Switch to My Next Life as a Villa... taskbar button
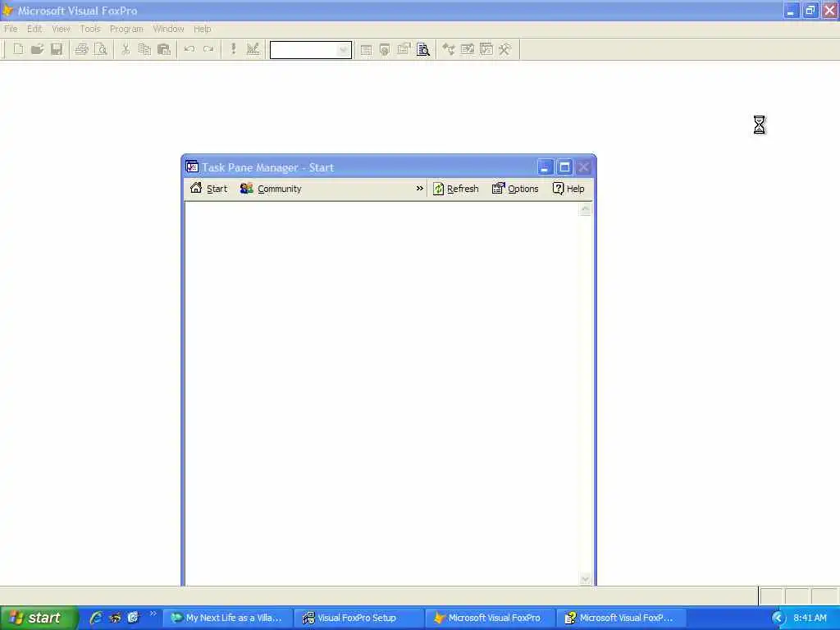This screenshot has width=840, height=630. [228, 618]
